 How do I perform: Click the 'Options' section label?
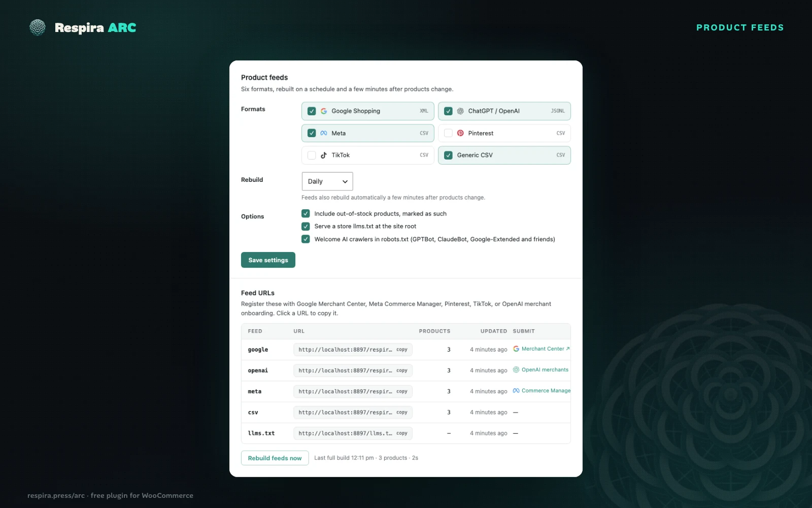[252, 216]
